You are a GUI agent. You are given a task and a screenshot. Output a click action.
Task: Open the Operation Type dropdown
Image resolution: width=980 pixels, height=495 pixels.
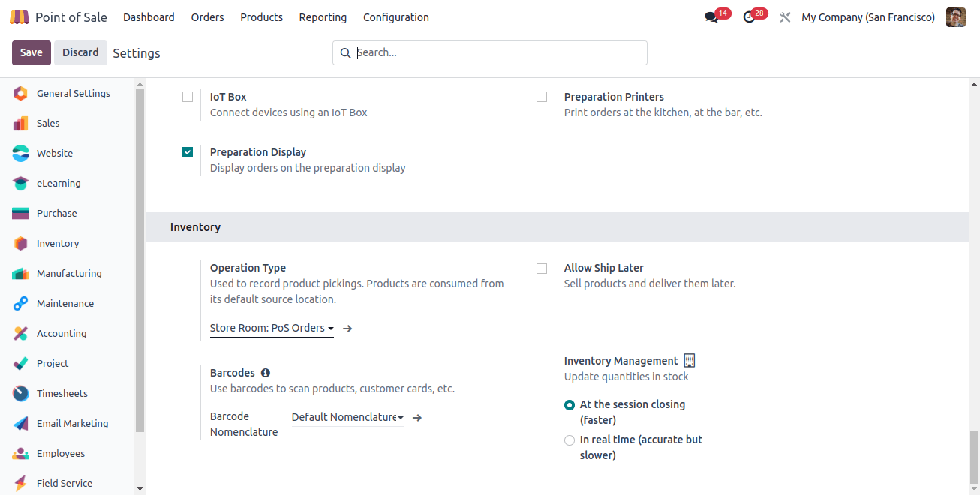point(272,328)
